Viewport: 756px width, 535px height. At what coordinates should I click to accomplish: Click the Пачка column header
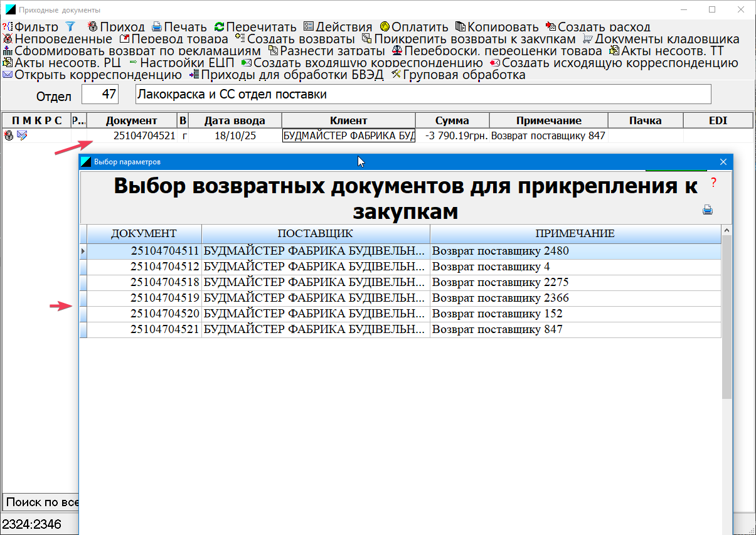pyautogui.click(x=646, y=120)
